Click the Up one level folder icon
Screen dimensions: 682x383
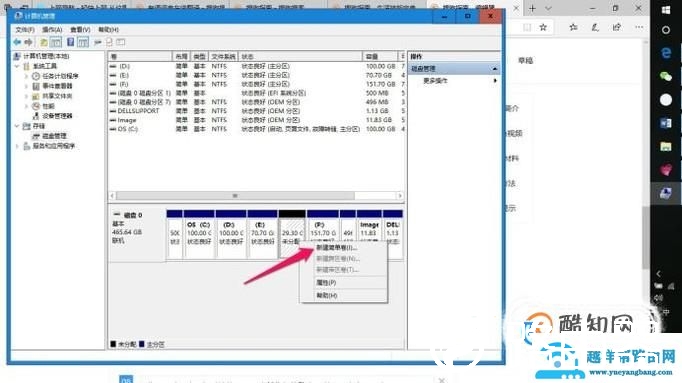coord(44,42)
